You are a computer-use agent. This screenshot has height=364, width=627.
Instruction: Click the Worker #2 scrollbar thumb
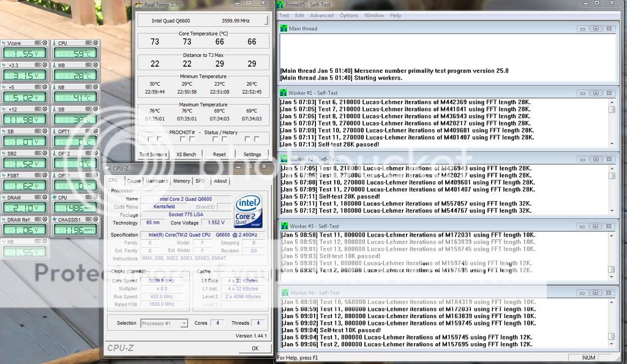click(612, 176)
